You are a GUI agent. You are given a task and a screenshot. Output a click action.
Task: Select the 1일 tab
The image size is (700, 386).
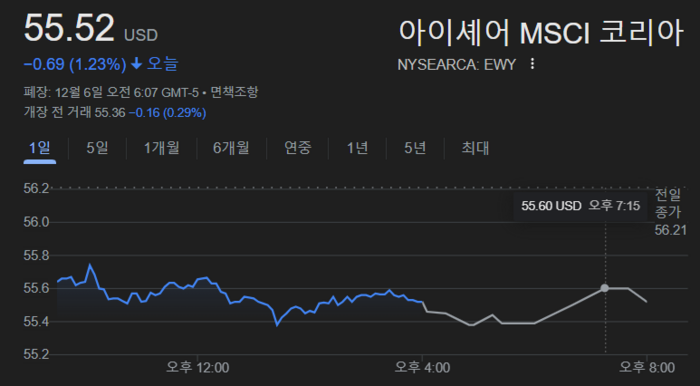coord(40,147)
